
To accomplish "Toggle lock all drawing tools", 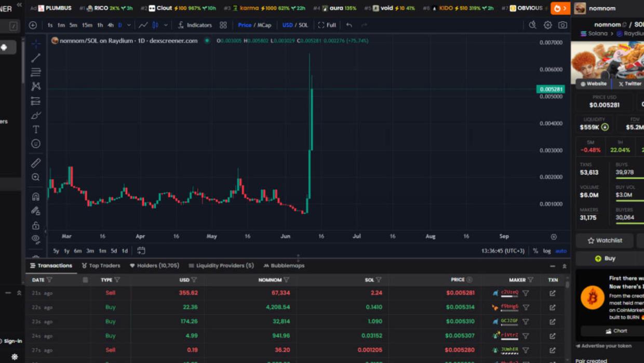I will [x=35, y=225].
